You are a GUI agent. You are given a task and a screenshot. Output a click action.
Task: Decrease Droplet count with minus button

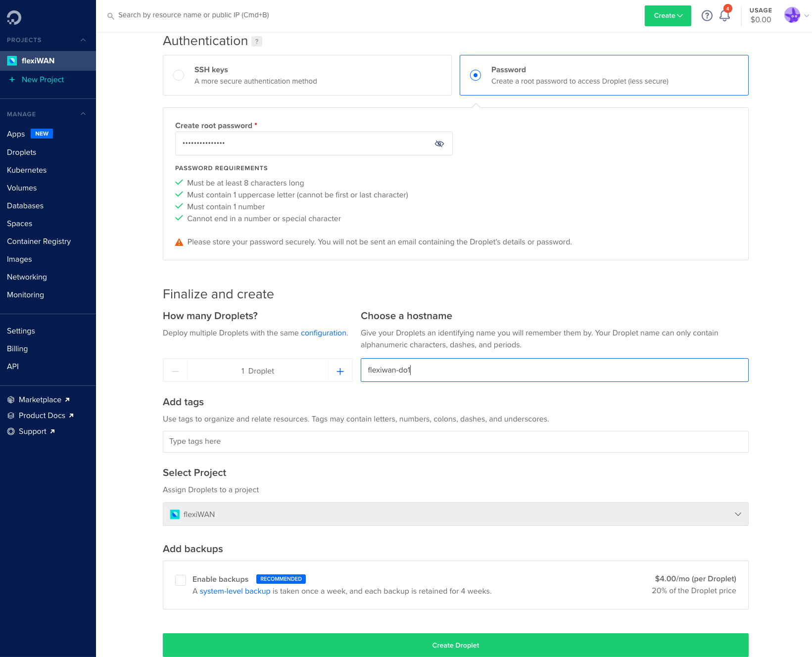pos(175,371)
